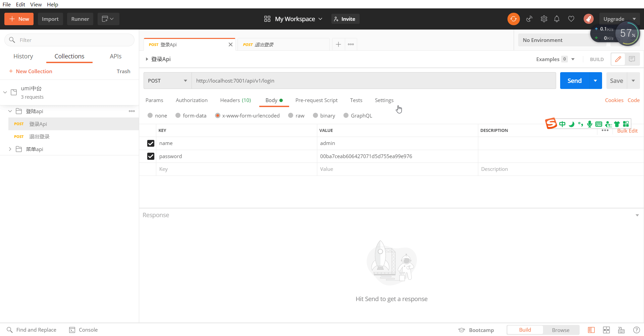Click the Sogou voice input microphone icon
This screenshot has height=336, width=644.
(x=590, y=124)
